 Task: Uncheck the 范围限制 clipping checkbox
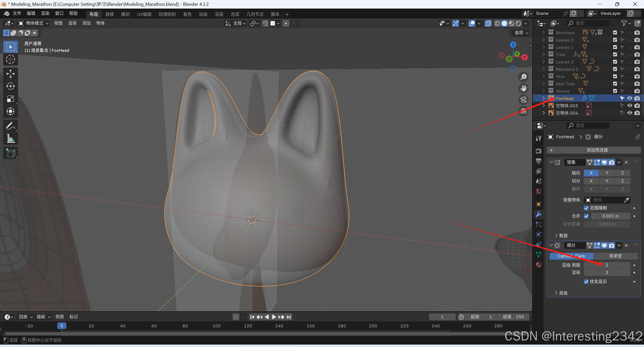[x=586, y=208]
